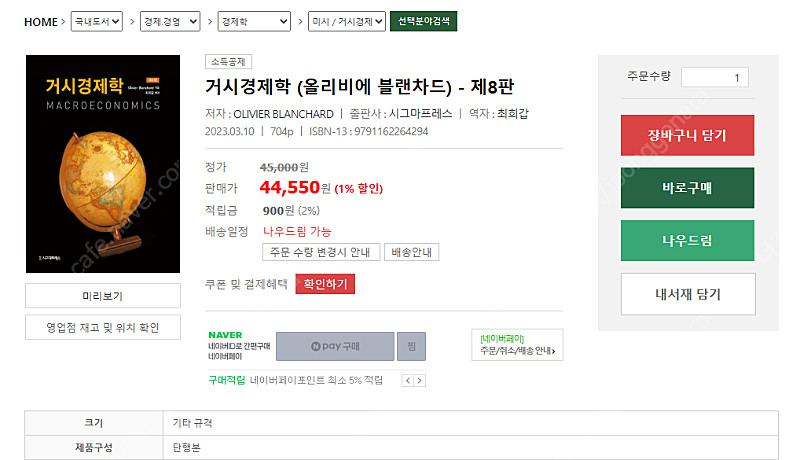
Task: Click the red 장바구니 담기 button
Action: 687,136
